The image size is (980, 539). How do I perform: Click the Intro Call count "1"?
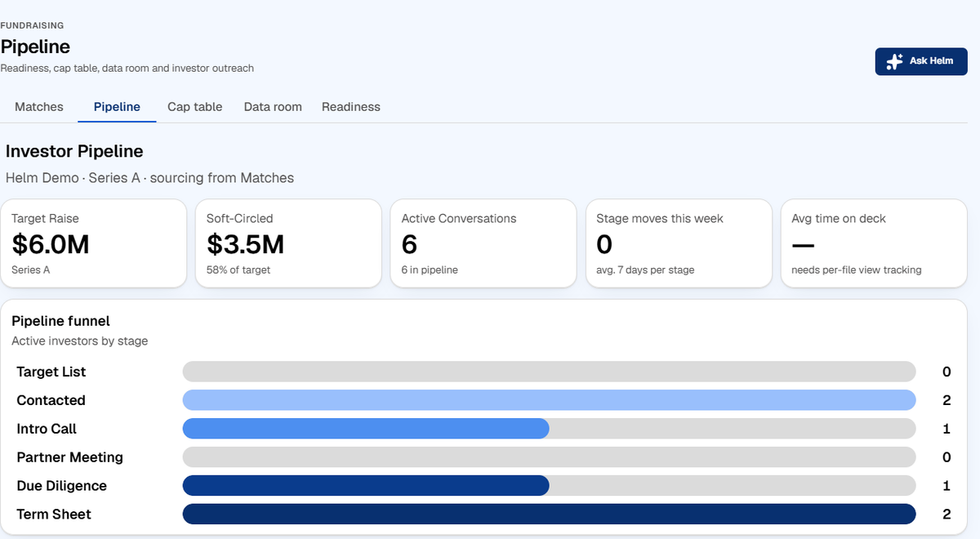[x=947, y=429]
